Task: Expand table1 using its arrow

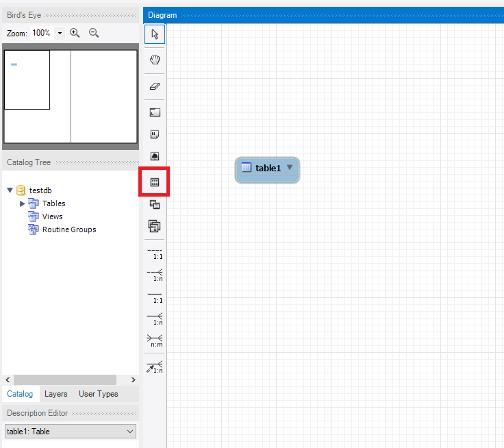Action: point(290,167)
